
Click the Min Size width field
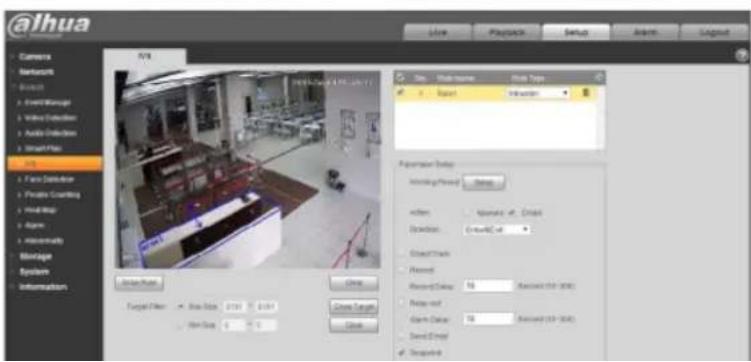pyautogui.click(x=234, y=325)
